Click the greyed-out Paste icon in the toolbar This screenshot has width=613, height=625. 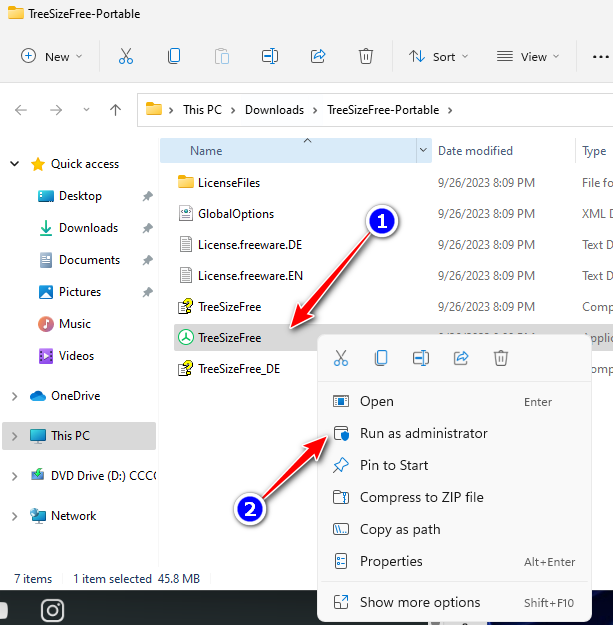[x=222, y=56]
